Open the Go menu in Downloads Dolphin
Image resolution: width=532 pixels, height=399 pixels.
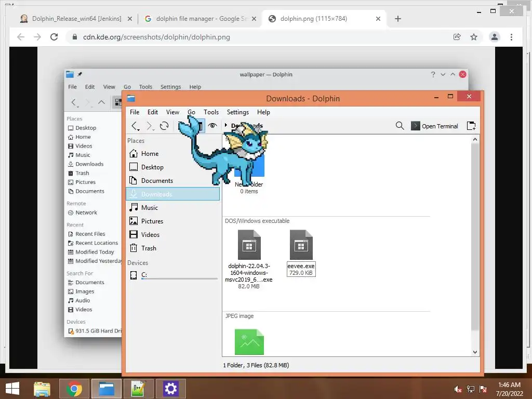point(191,112)
